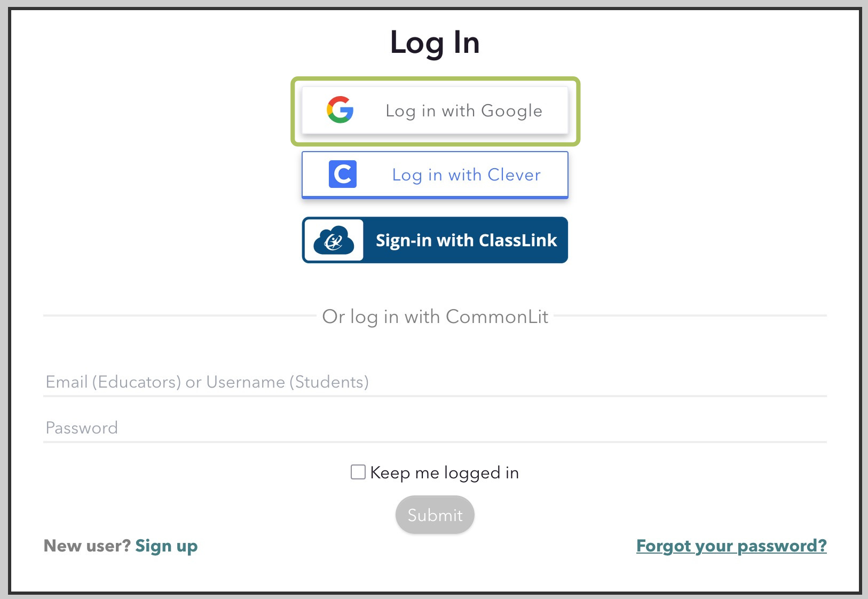Screen dimensions: 868x599
Task: Open the Forgot your password link
Action: (731, 546)
